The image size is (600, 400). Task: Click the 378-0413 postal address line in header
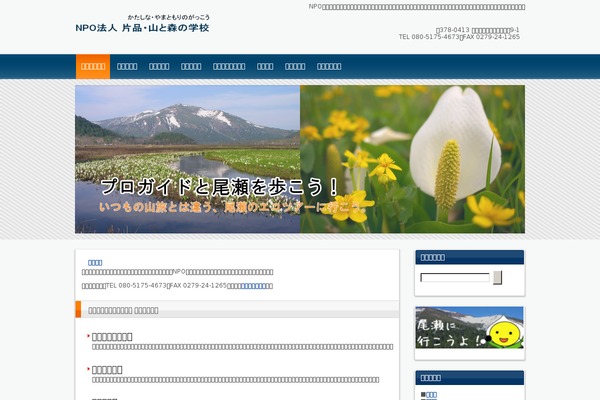tap(478, 30)
